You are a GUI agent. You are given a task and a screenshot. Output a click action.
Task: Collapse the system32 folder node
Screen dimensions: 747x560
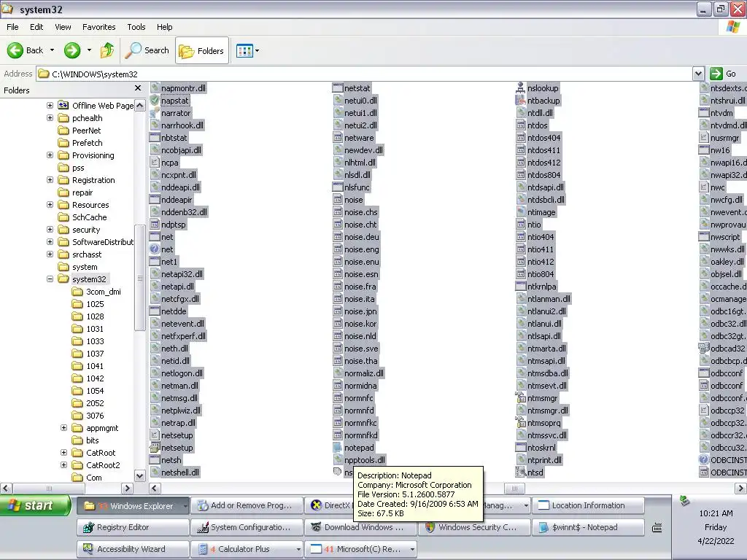pyautogui.click(x=50, y=279)
